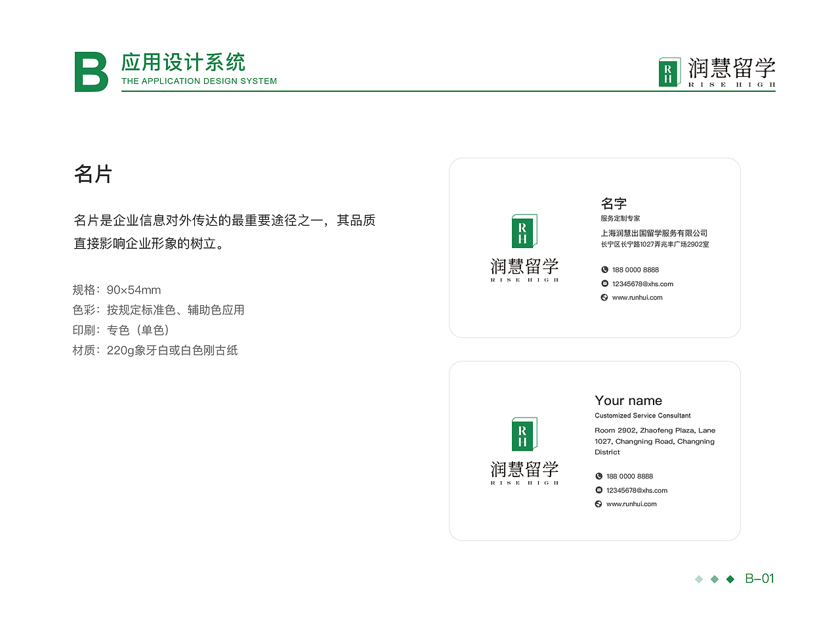Toggle the middle green diamond near B-01
Image resolution: width=840 pixels, height=636 pixels.
(x=713, y=579)
